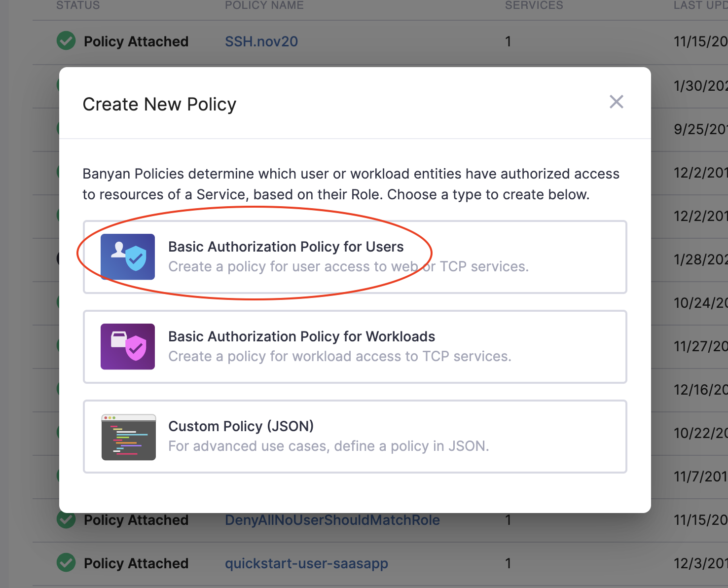The width and height of the screenshot is (728, 588).
Task: Open the quickstart-user-saasapp policy link
Action: pos(306,563)
